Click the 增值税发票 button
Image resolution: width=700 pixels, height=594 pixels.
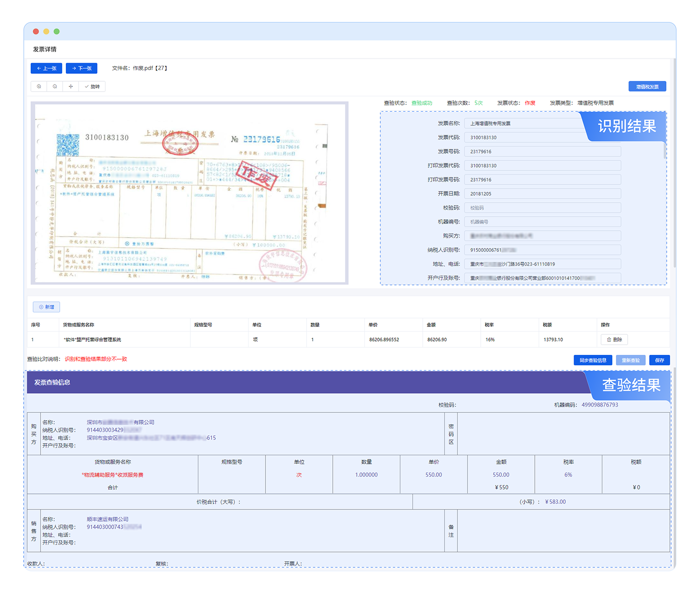[647, 86]
